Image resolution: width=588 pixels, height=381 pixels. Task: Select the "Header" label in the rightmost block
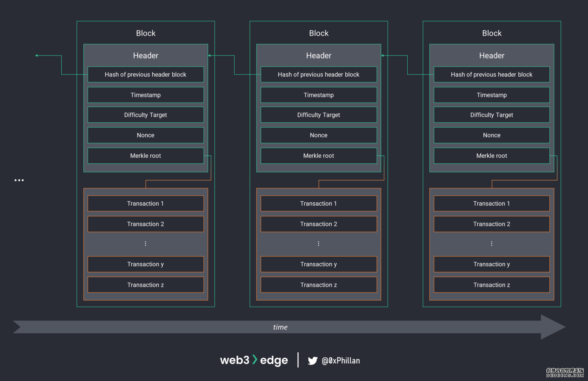point(492,56)
